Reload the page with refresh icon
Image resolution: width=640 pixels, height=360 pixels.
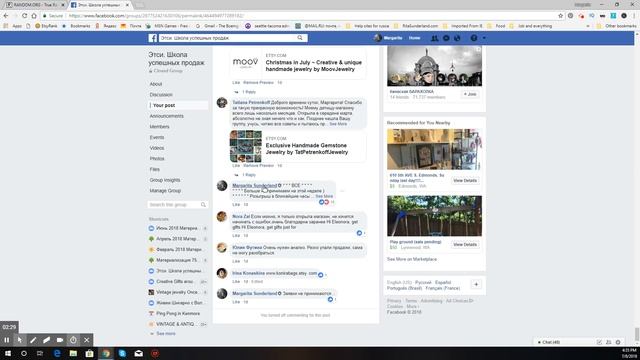pyautogui.click(x=24, y=16)
